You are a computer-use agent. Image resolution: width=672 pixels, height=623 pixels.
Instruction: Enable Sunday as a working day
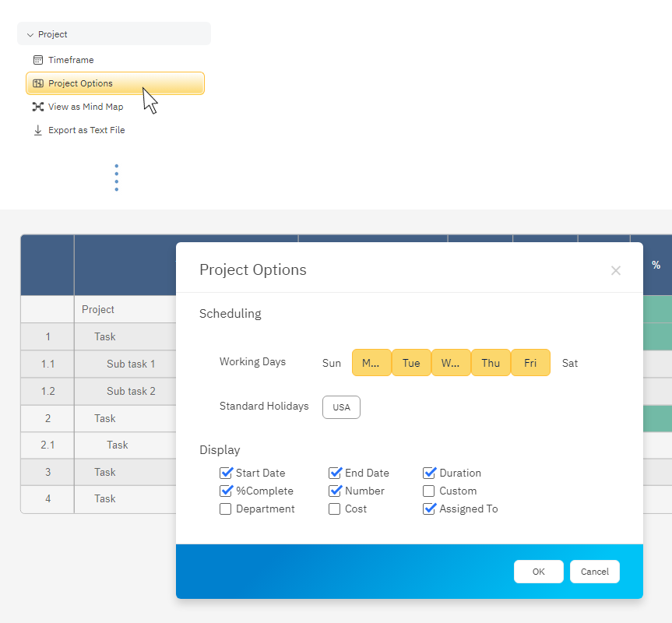pyautogui.click(x=331, y=362)
